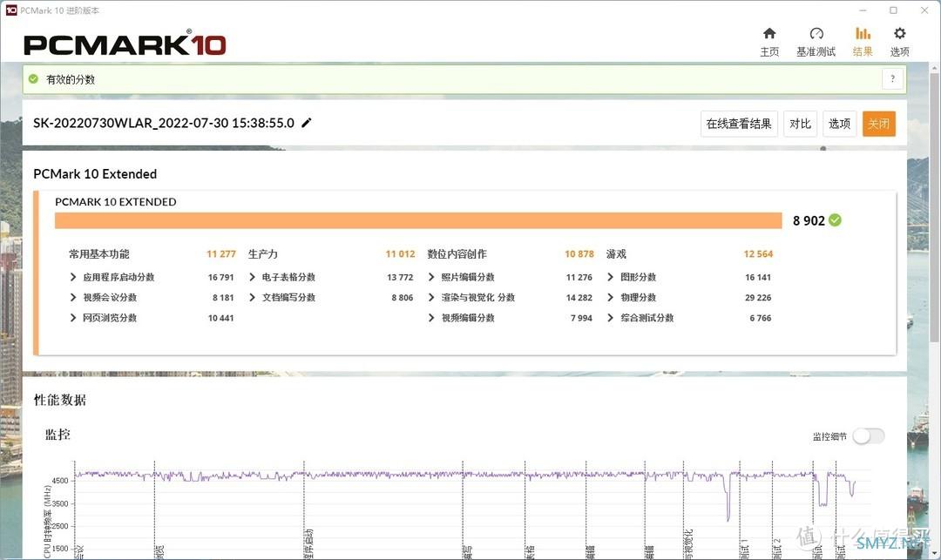Click the value 8 181
Image resolution: width=941 pixels, height=560 pixels.
[223, 297]
